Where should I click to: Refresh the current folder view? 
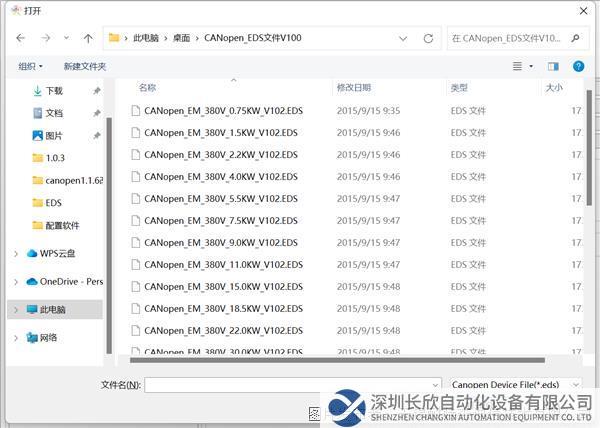click(428, 38)
